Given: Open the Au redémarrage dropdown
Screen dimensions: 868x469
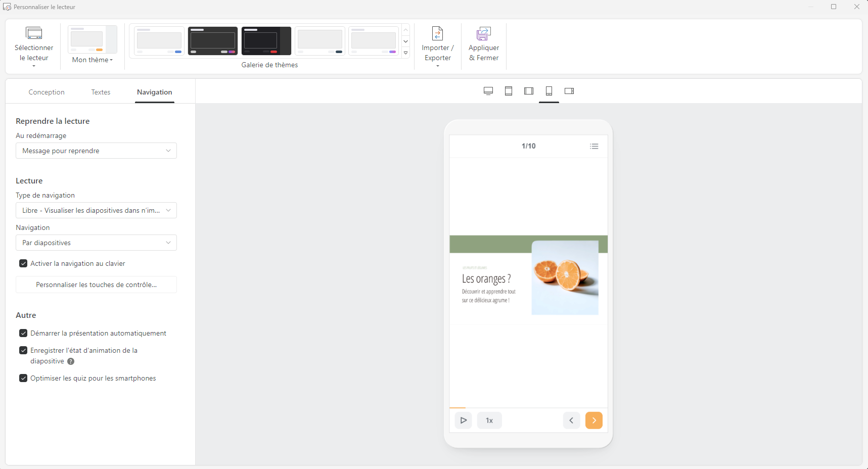Looking at the screenshot, I should click(96, 151).
